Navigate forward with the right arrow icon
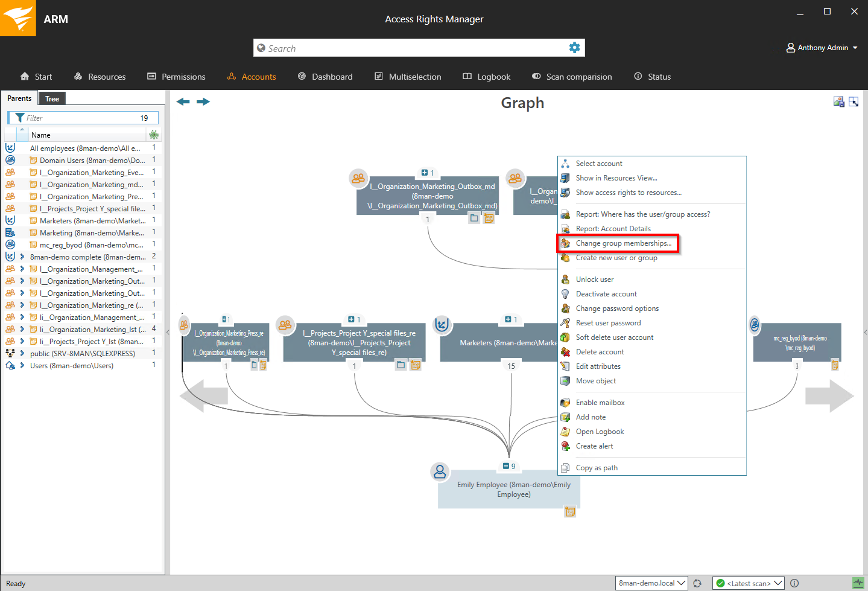The image size is (868, 591). tap(203, 101)
